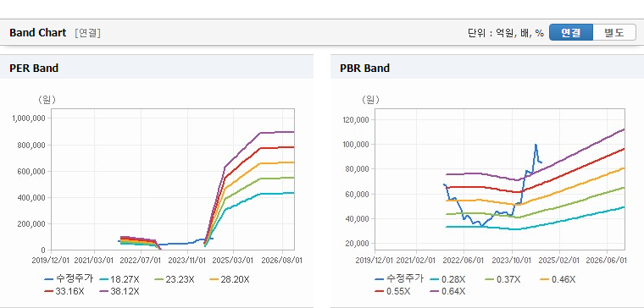Toggle the 0.37X legend series

coord(503,279)
